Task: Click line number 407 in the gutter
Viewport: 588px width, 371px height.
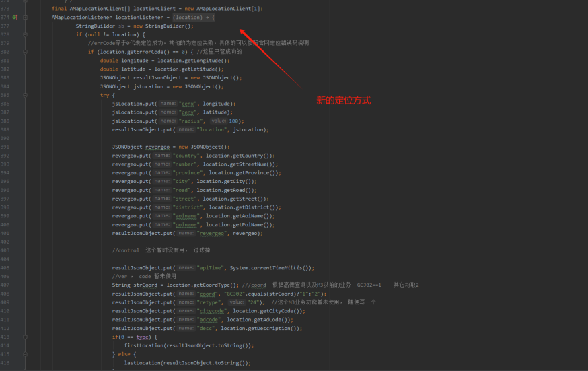Action: point(5,285)
